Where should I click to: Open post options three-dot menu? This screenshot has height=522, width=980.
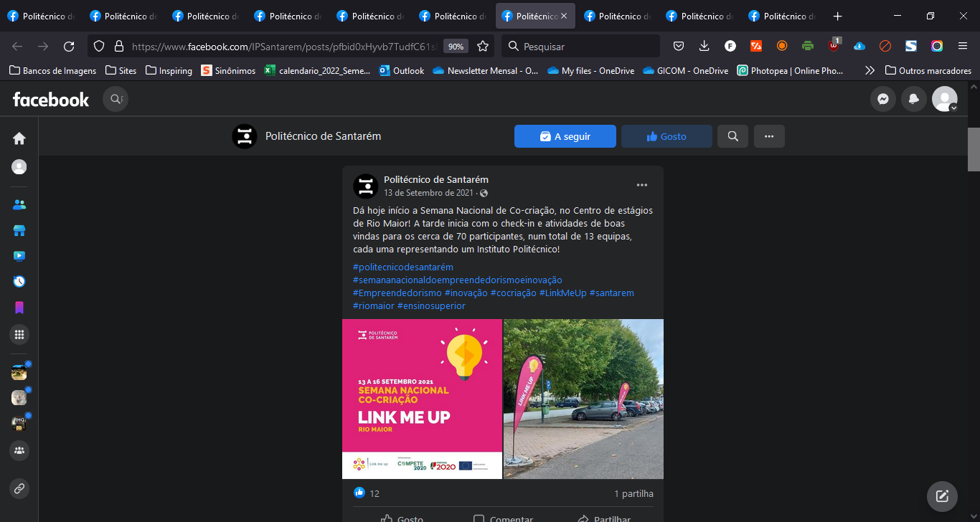point(642,186)
